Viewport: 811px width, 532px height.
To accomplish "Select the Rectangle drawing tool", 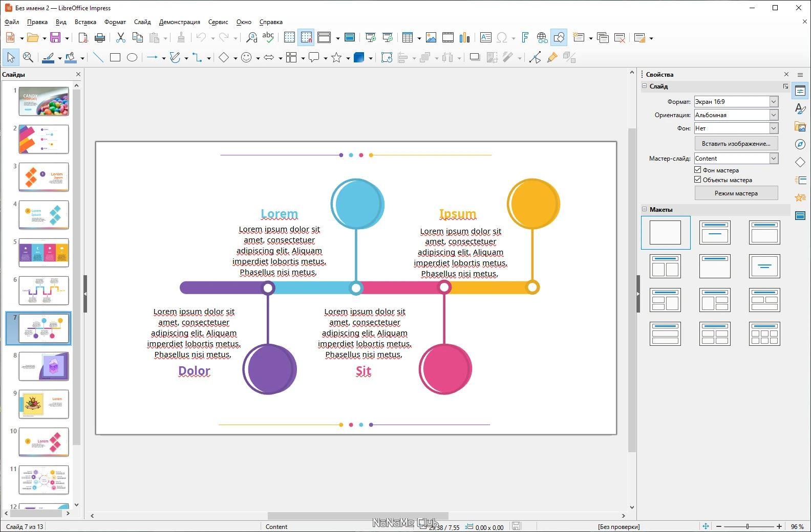I will tap(115, 58).
